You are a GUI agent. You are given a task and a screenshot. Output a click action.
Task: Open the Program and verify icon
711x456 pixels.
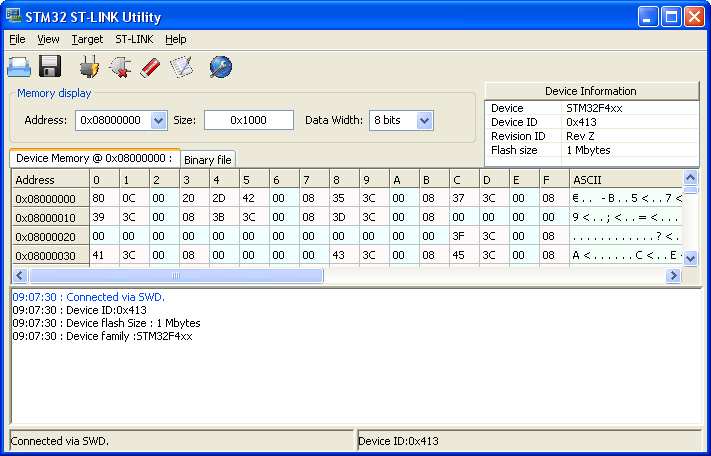181,67
